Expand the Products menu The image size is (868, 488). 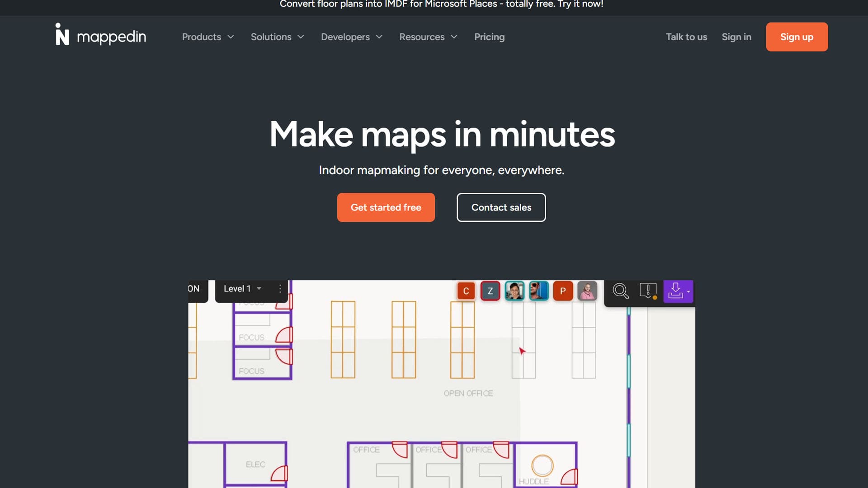pyautogui.click(x=208, y=37)
